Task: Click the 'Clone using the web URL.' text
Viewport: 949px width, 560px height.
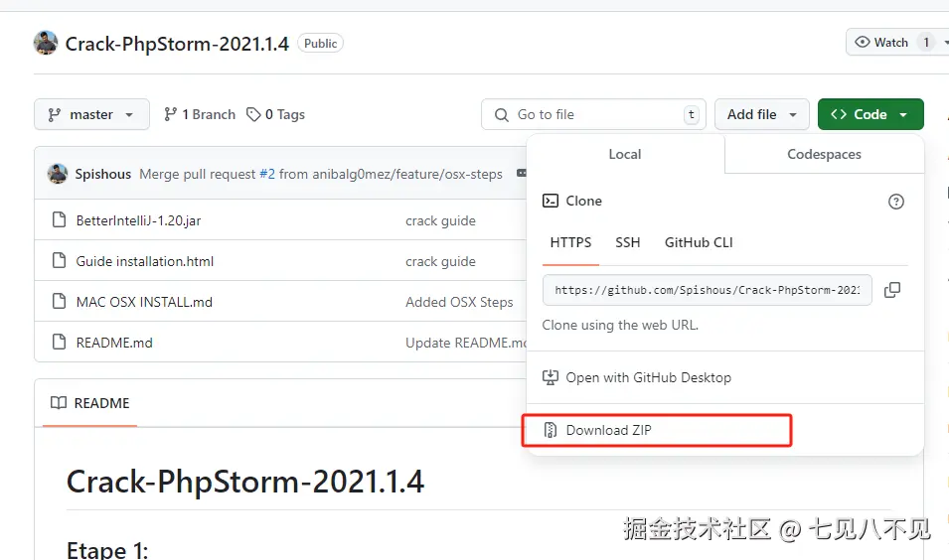Action: click(620, 326)
